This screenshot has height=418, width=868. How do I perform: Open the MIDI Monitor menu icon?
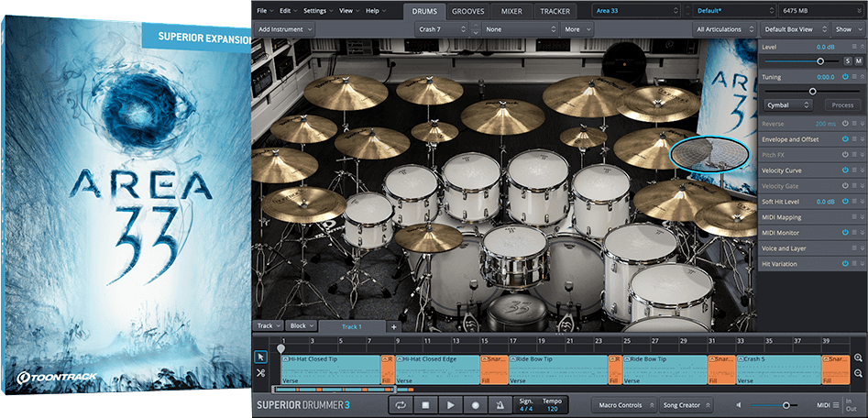click(x=854, y=233)
